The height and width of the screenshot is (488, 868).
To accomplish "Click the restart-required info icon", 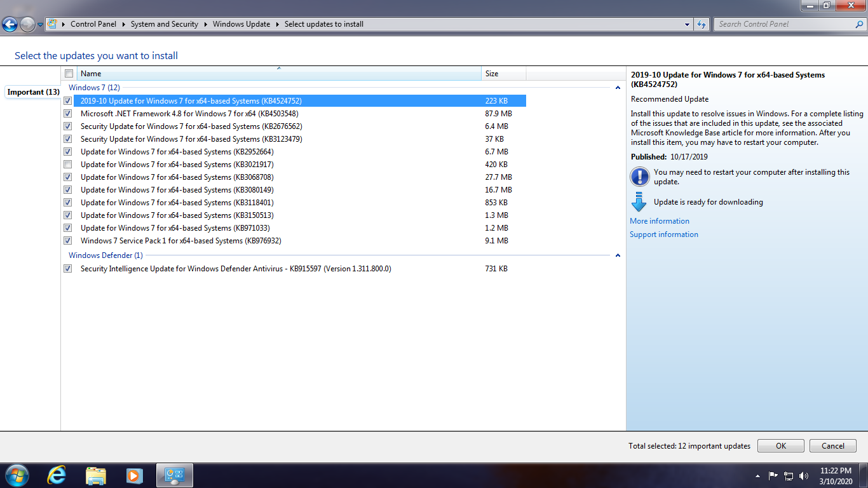I will pyautogui.click(x=639, y=176).
